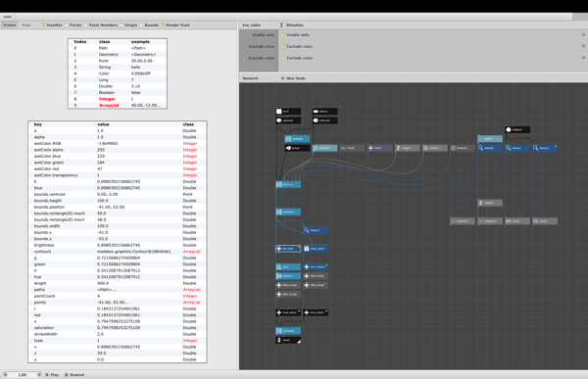Select the string1 node next to color1

click(x=352, y=148)
